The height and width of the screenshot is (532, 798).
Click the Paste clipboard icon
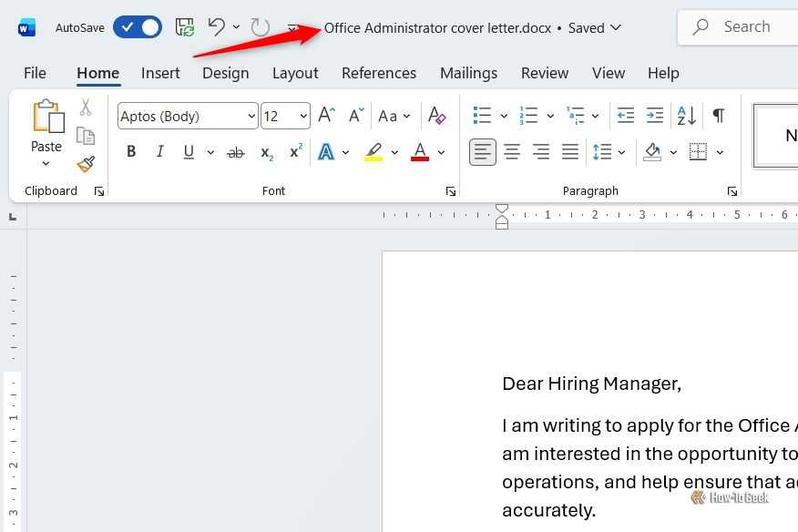click(x=48, y=116)
